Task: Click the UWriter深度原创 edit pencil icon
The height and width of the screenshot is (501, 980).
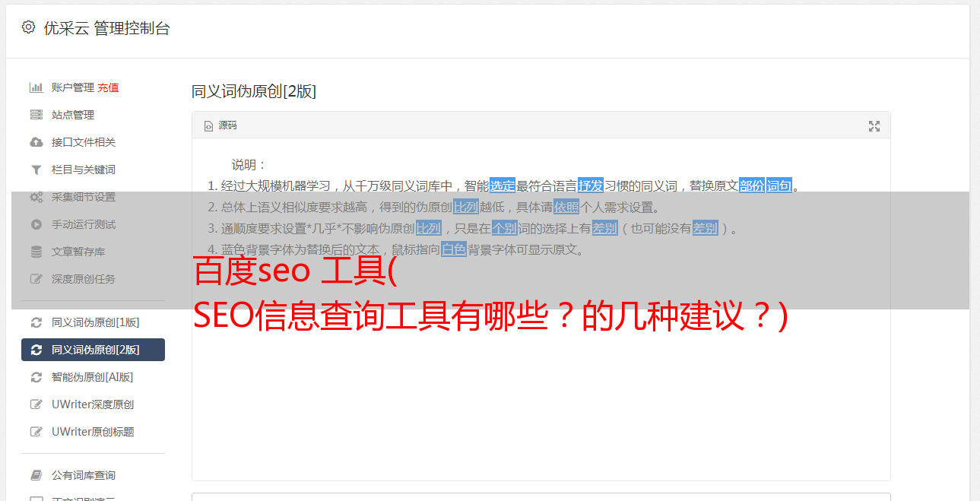Action: (36, 404)
